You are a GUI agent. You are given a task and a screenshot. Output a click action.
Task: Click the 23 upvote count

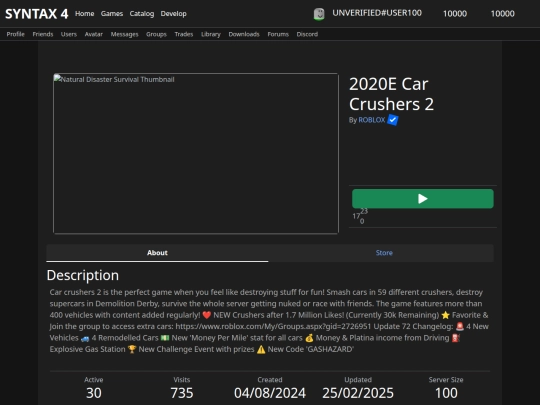[364, 211]
